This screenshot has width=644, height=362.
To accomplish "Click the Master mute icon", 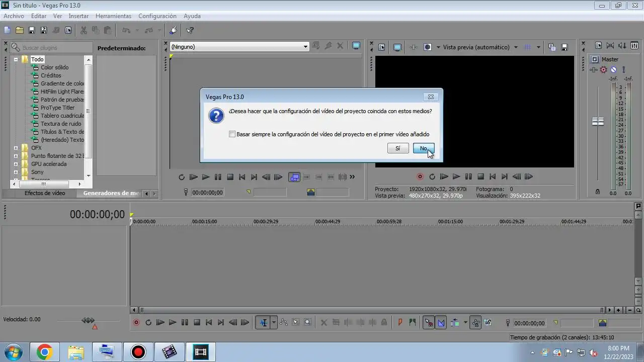I will pyautogui.click(x=613, y=70).
